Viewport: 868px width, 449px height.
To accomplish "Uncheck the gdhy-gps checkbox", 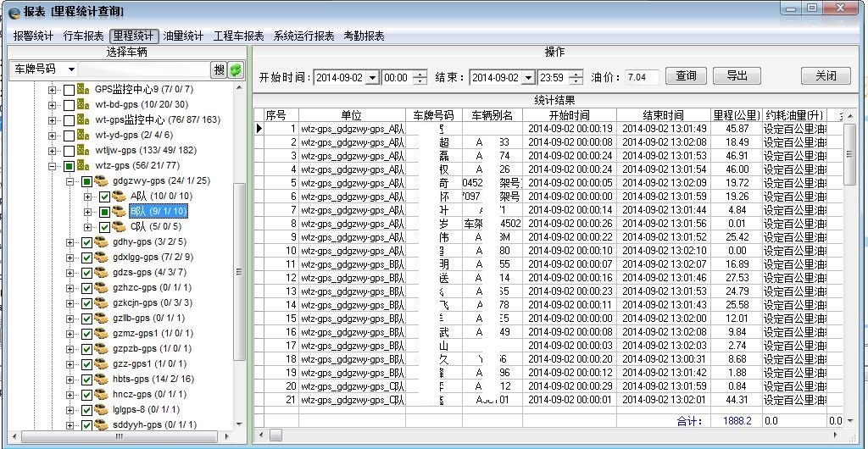I will [x=86, y=242].
